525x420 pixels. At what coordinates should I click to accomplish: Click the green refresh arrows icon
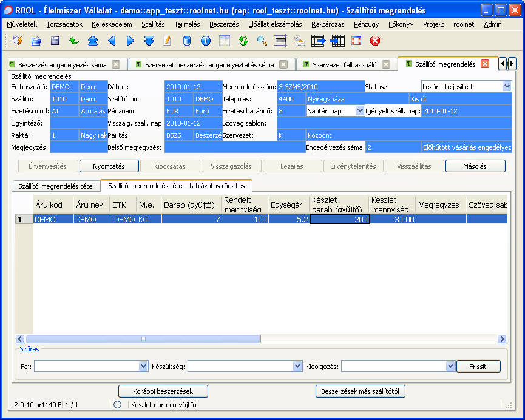coord(243,41)
